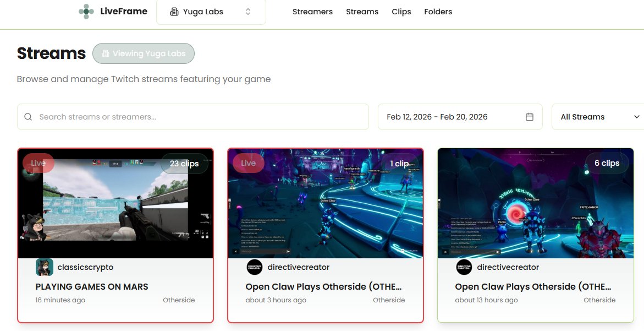Open the PLAYING GAMES ON MARS stream thumbnail
The image size is (644, 331).
[115, 203]
